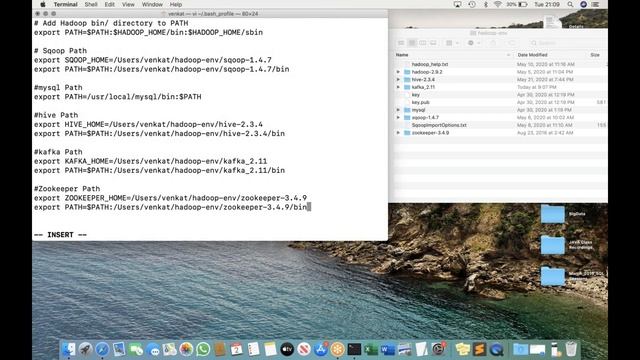
Task: Open the Trash in Dock
Action: pos(571,349)
